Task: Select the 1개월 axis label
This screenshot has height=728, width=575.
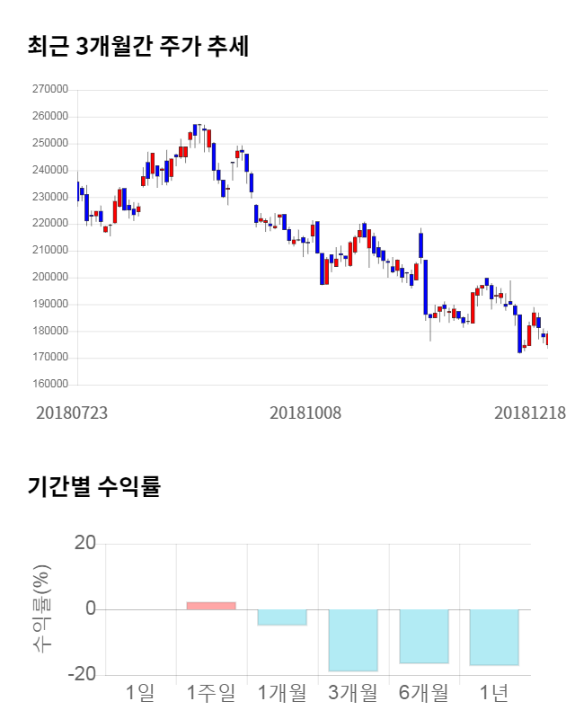Action: coord(282,693)
